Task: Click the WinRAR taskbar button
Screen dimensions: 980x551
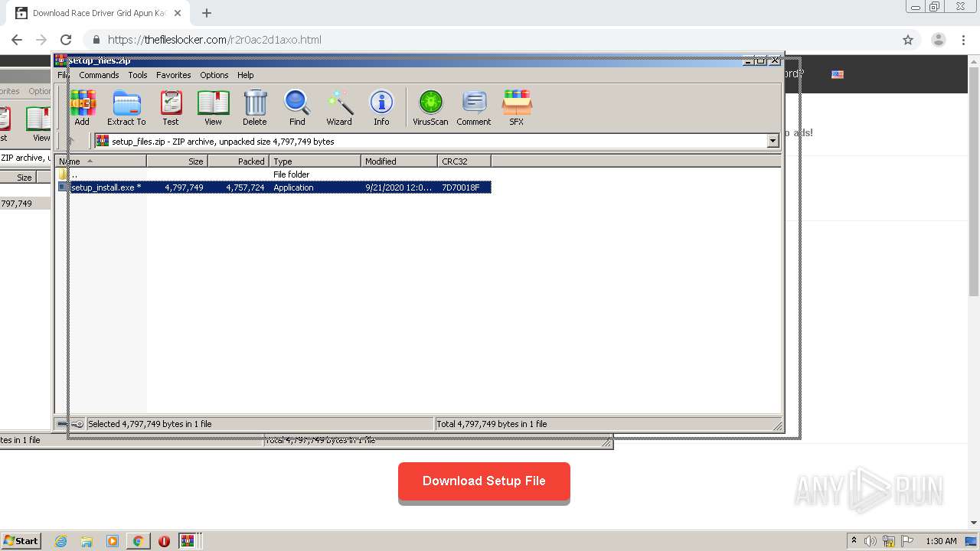Action: (x=188, y=541)
